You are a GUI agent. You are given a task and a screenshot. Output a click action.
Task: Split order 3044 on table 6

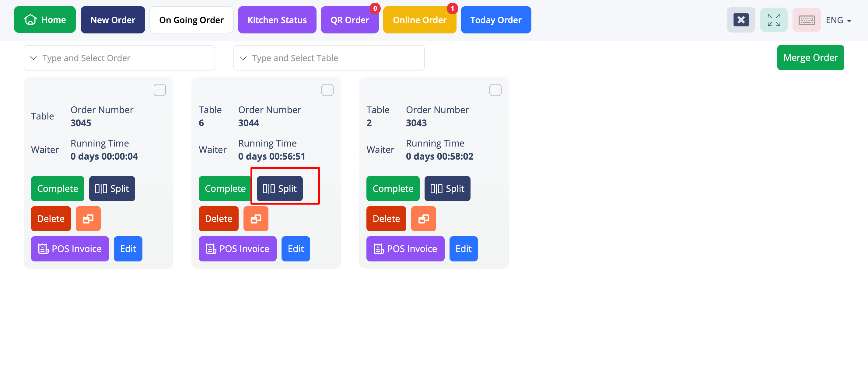click(279, 188)
